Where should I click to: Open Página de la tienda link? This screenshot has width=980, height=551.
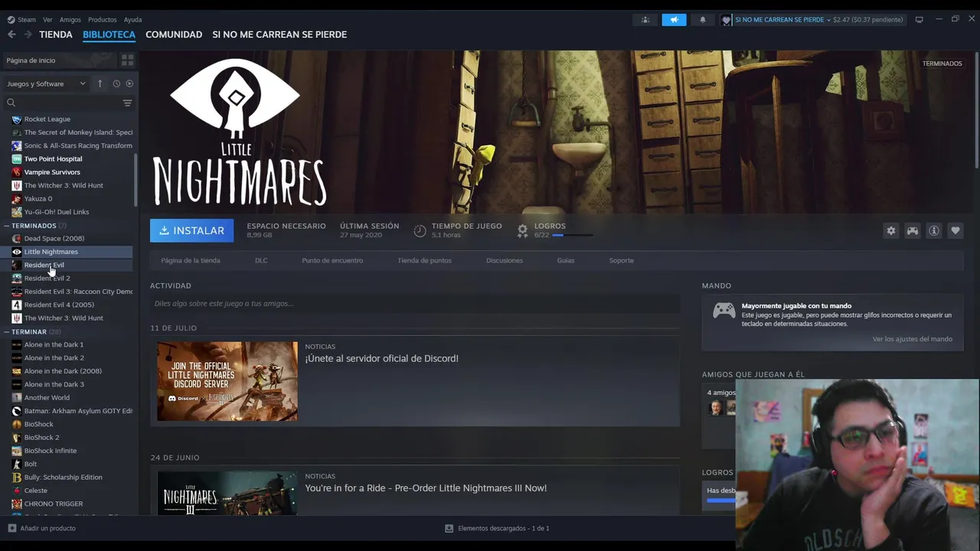191,260
